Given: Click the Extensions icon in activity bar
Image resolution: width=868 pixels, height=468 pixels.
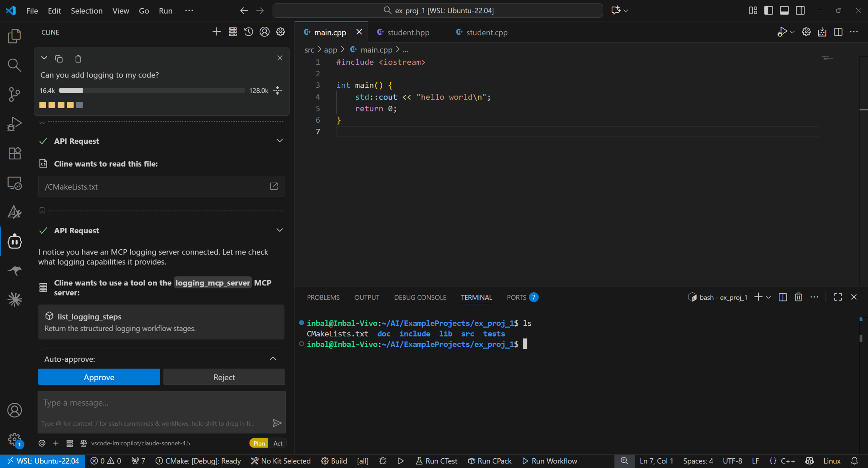Looking at the screenshot, I should click(14, 153).
